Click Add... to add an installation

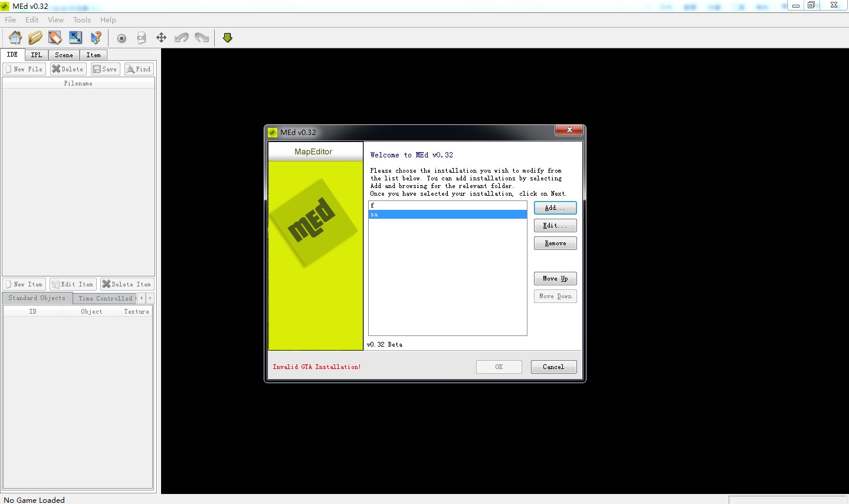click(555, 208)
